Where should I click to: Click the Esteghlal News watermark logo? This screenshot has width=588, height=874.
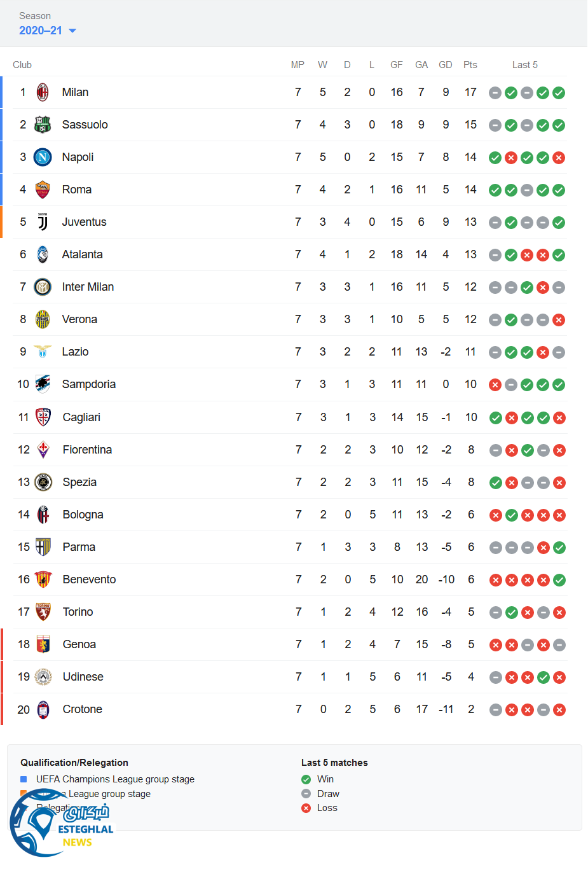60,823
